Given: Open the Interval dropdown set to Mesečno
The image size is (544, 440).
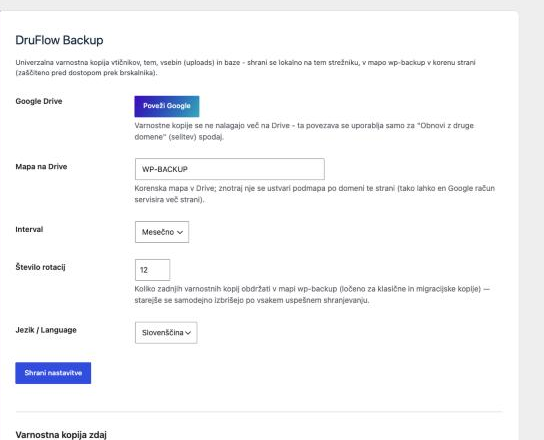Looking at the screenshot, I should (162, 232).
